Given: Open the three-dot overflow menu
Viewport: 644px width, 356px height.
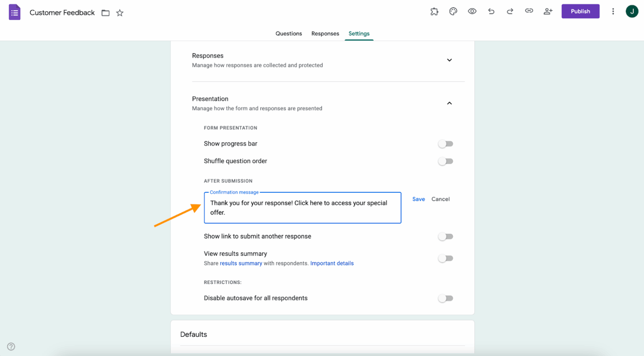Looking at the screenshot, I should click(x=613, y=11).
